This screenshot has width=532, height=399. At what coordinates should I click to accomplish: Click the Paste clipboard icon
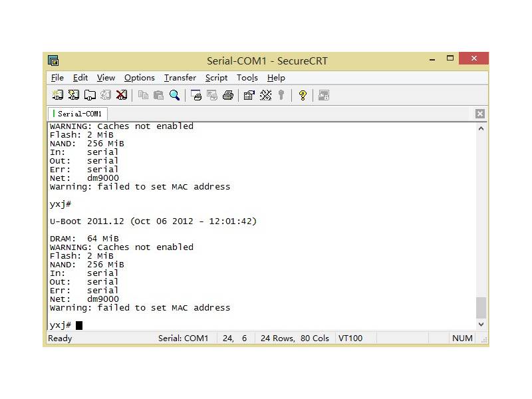(158, 95)
